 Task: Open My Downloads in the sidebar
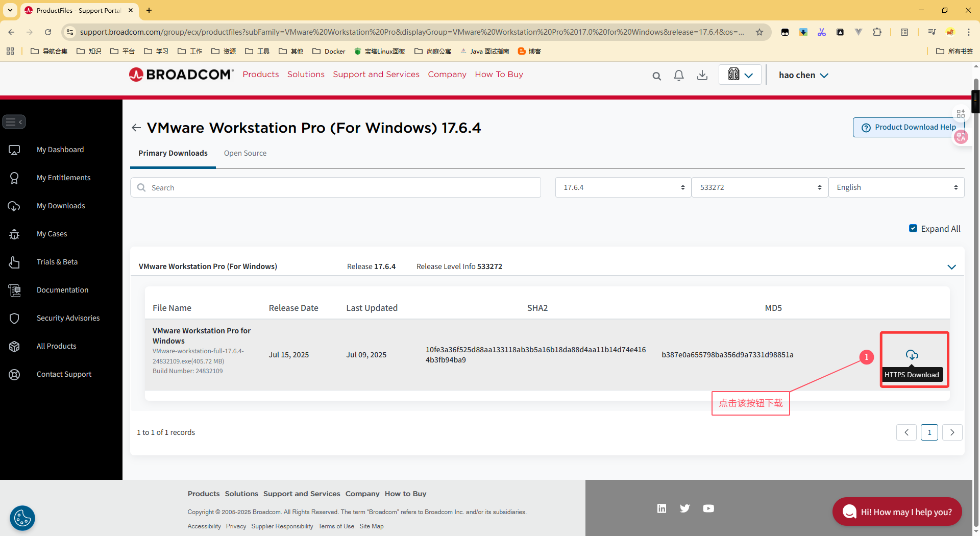(x=61, y=206)
